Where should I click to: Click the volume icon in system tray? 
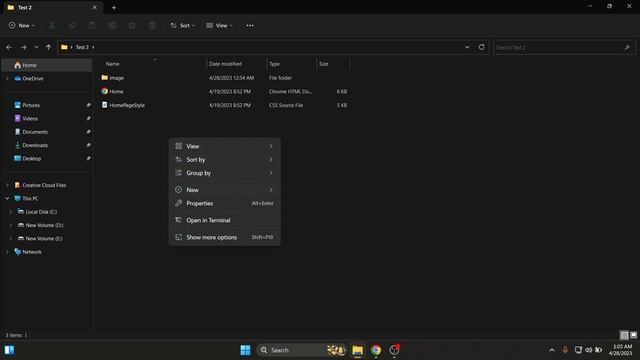coord(588,350)
